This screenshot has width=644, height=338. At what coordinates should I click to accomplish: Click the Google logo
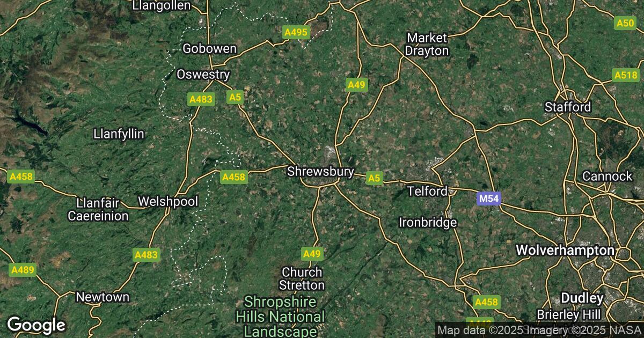tap(36, 325)
